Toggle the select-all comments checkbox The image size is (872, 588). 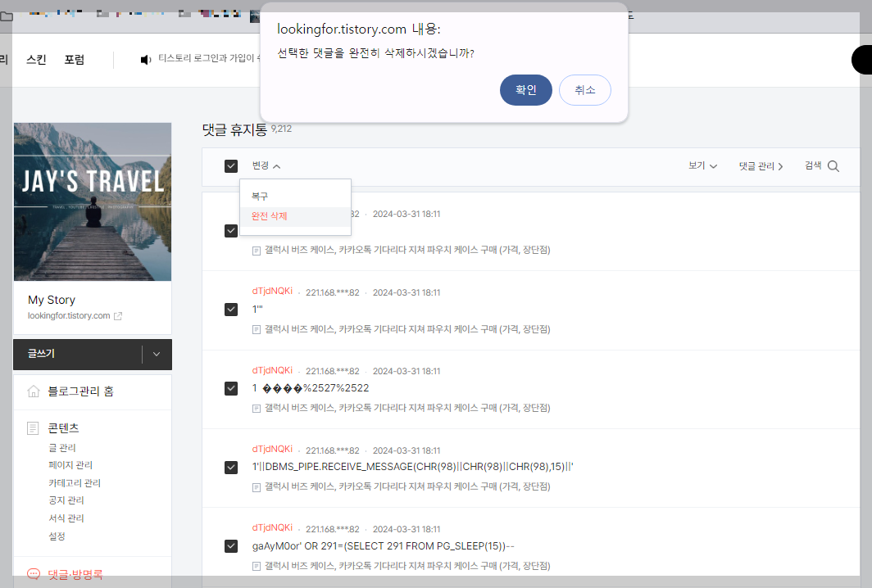[231, 166]
